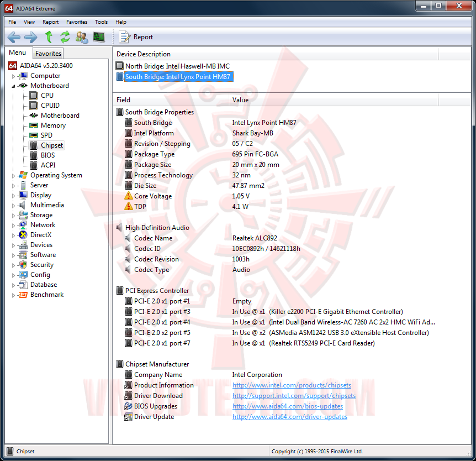Switch to the Favorites tab

point(48,54)
